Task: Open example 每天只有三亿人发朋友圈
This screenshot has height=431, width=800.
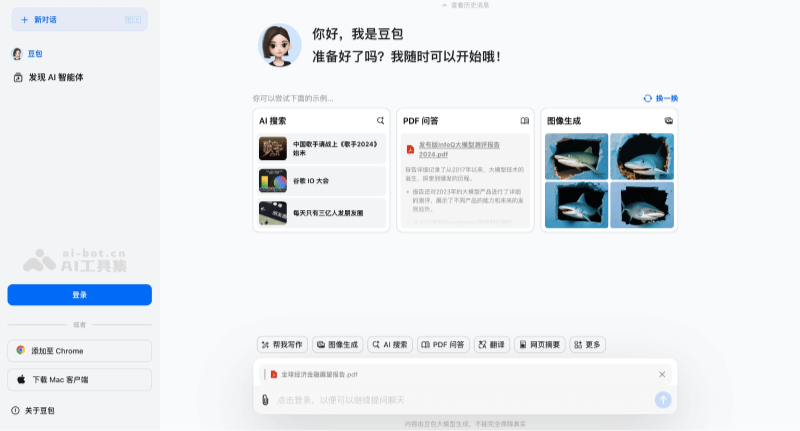Action: coord(321,213)
